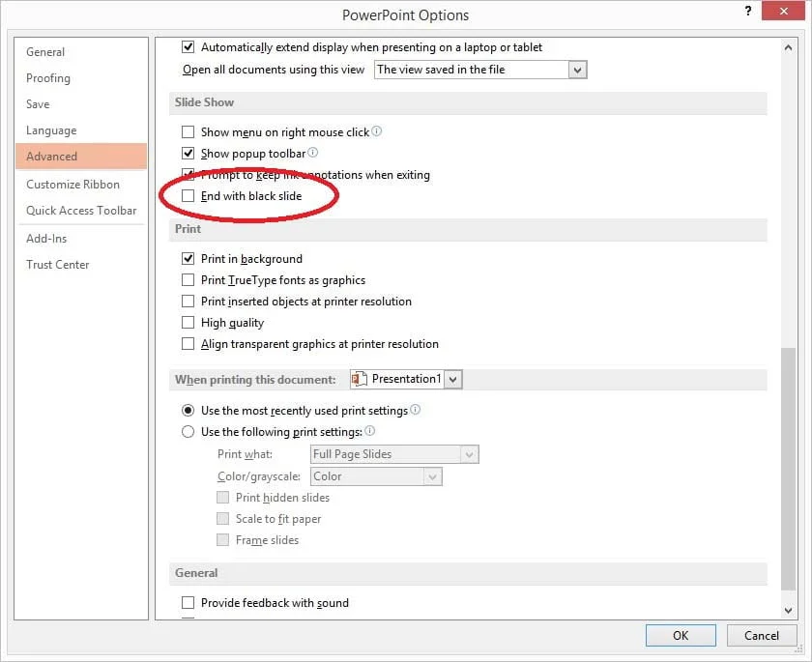Screen dimensions: 812x662
Task: Switch to the Customize Ribbon category
Action: pos(73,184)
